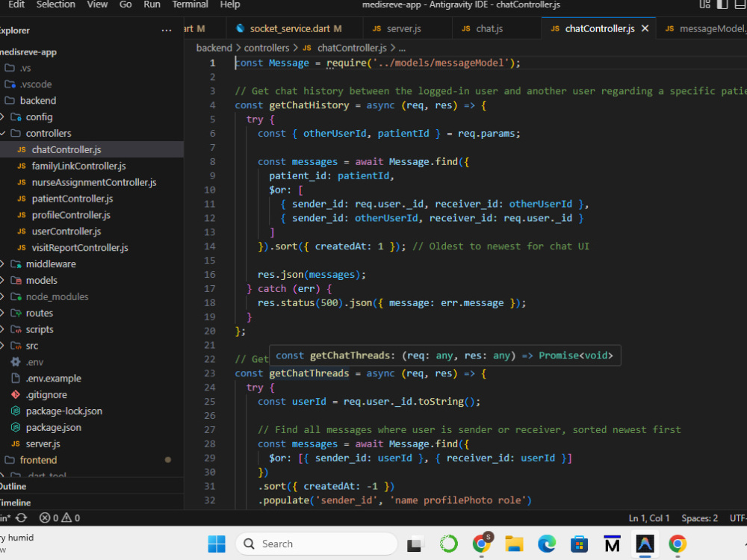
Task: Click the taskbar Search box
Action: [316, 544]
